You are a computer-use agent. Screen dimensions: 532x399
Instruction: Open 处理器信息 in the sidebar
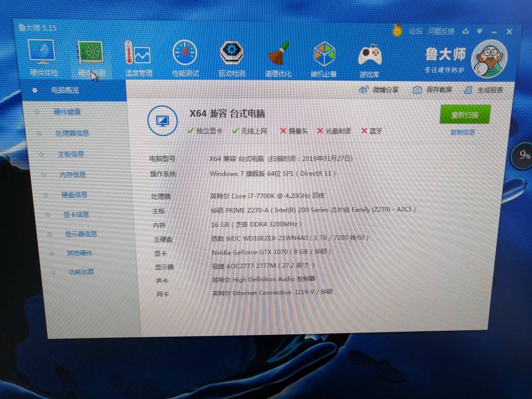coord(72,133)
